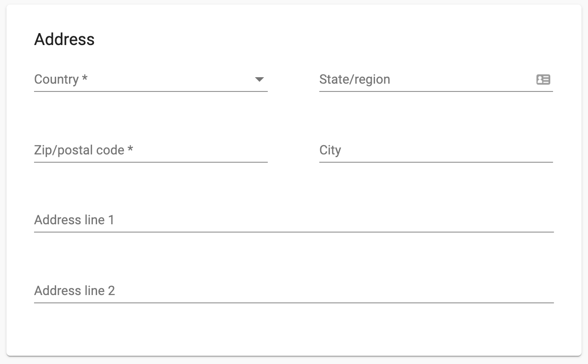
Task: Click the asterisk next to Country
Action: [85, 78]
